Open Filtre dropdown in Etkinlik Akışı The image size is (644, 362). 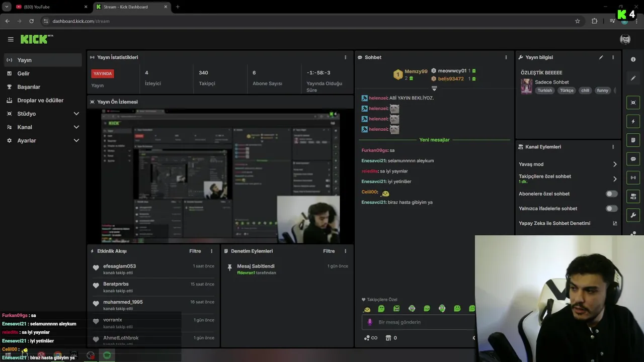pyautogui.click(x=195, y=251)
